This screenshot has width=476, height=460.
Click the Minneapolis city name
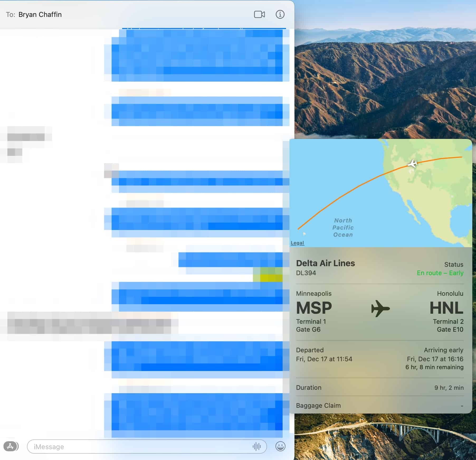pos(313,293)
